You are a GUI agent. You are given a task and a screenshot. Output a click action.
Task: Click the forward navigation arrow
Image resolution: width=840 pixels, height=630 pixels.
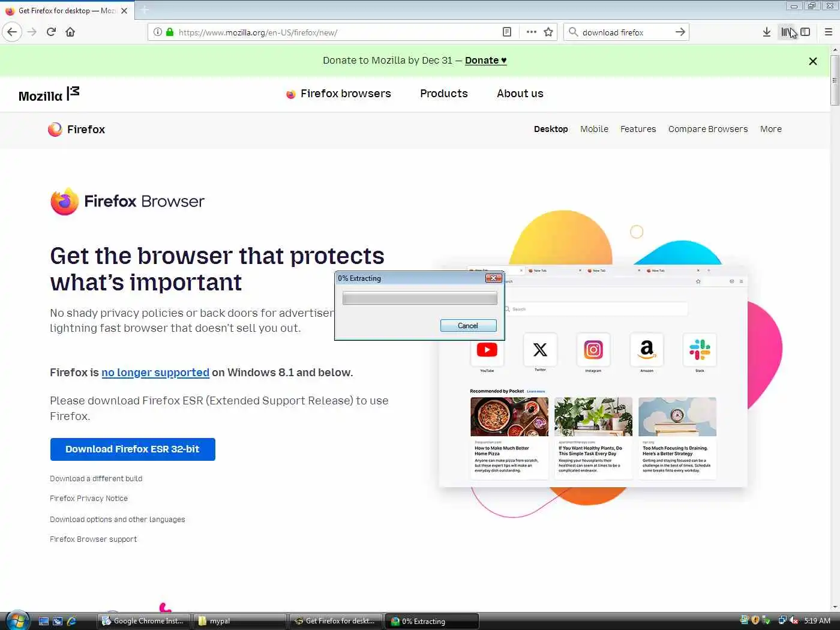(x=32, y=32)
